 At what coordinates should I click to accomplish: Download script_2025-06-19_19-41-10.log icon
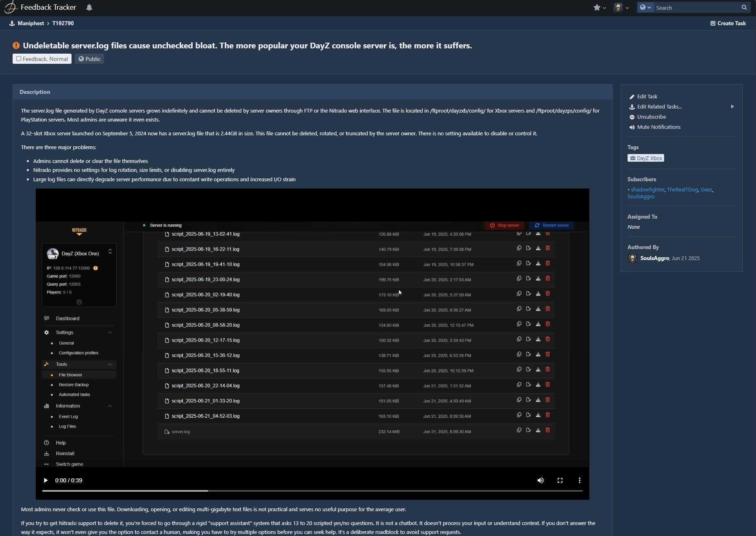(538, 263)
